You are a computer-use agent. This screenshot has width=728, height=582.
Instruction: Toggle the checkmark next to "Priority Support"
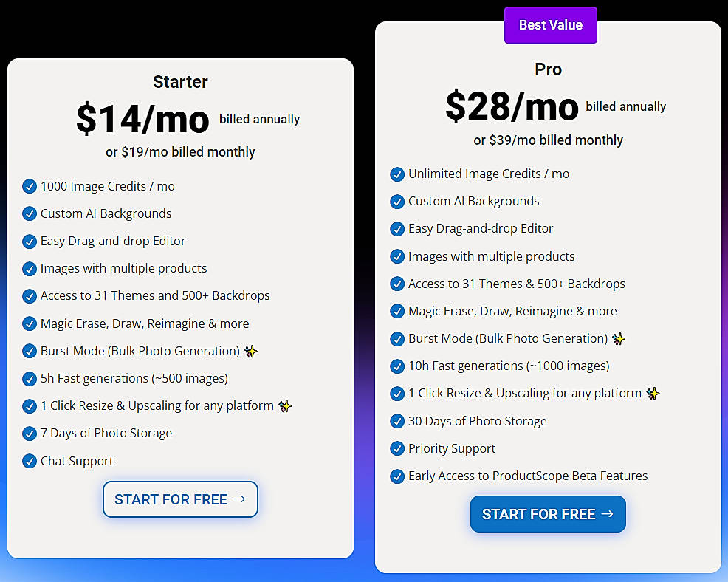397,448
